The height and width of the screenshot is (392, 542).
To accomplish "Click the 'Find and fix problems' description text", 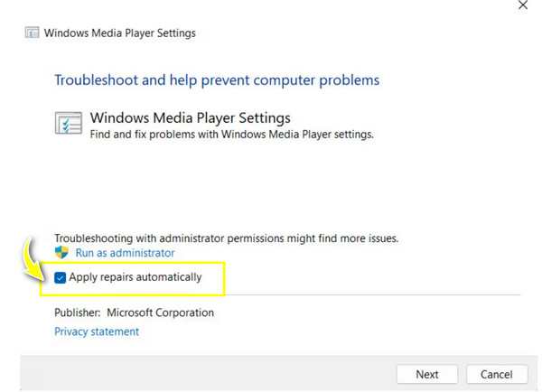I will tap(231, 135).
